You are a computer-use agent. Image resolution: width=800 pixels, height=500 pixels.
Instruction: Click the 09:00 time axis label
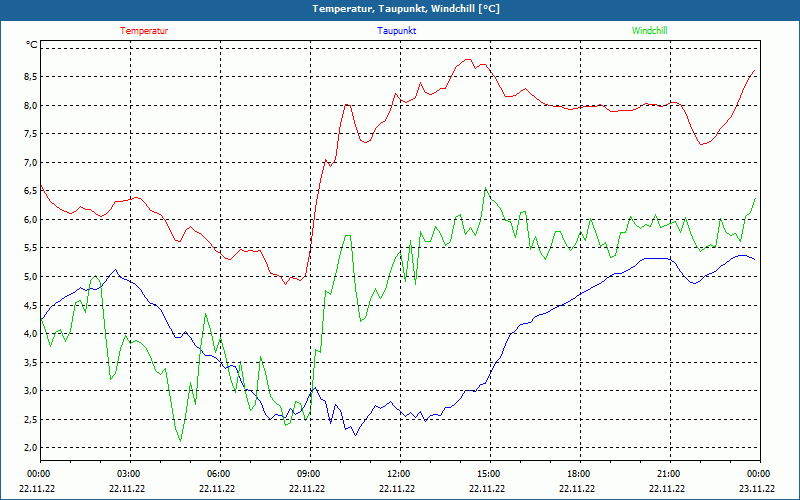point(310,474)
